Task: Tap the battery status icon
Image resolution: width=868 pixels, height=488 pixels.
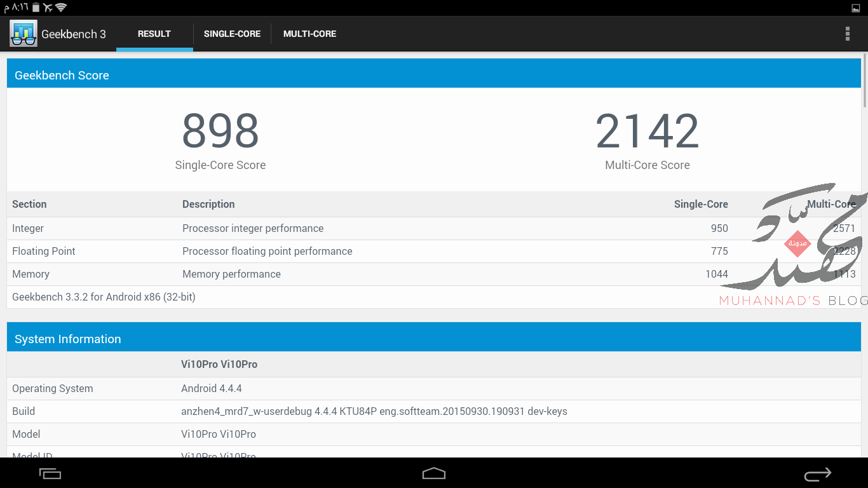Action: pyautogui.click(x=36, y=8)
